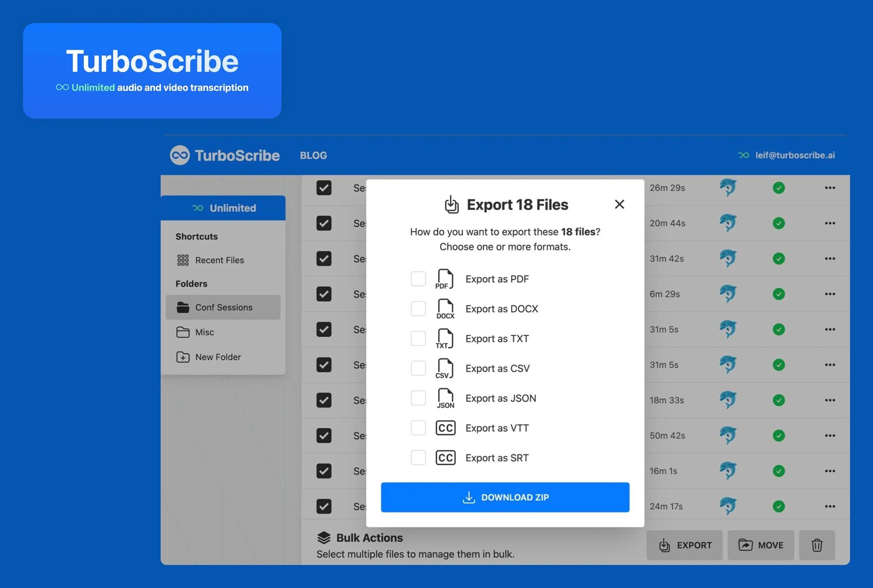873x588 pixels.
Task: Click the dolphin icon on the 26m 29s row
Action: pyautogui.click(x=728, y=188)
